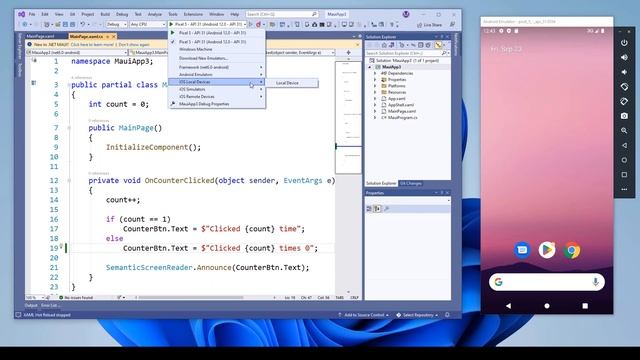Switch to the Git Changes tab
The height and width of the screenshot is (360, 640).
(411, 184)
